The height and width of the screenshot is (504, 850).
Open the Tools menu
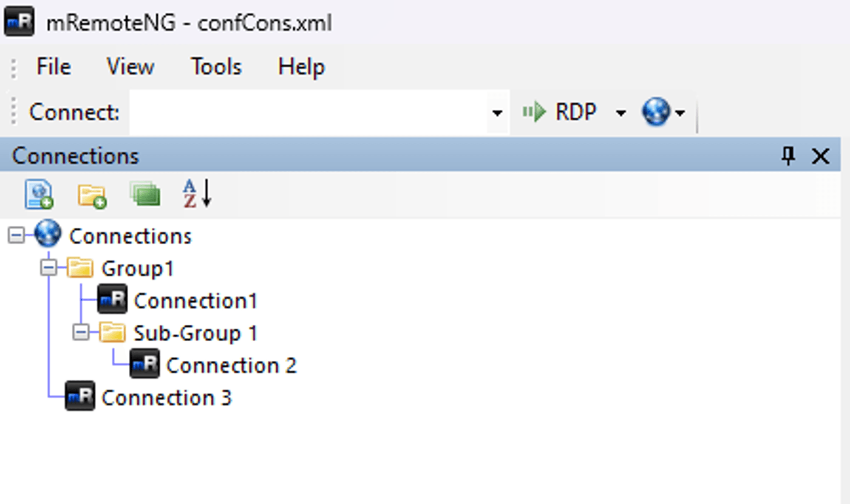216,67
